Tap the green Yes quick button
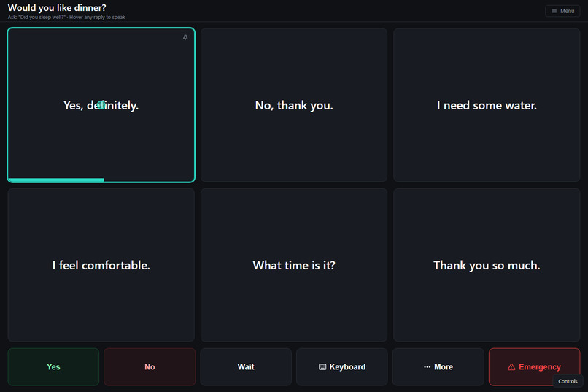 coord(53,367)
